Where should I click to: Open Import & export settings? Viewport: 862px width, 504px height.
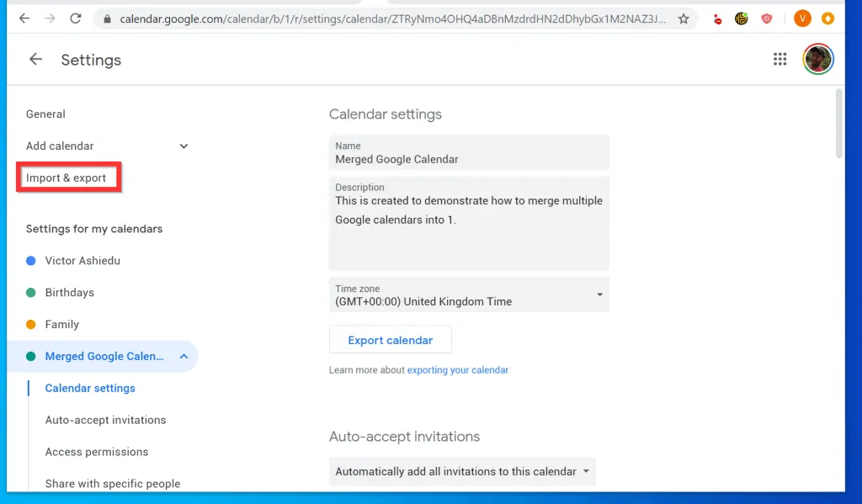pyautogui.click(x=67, y=178)
